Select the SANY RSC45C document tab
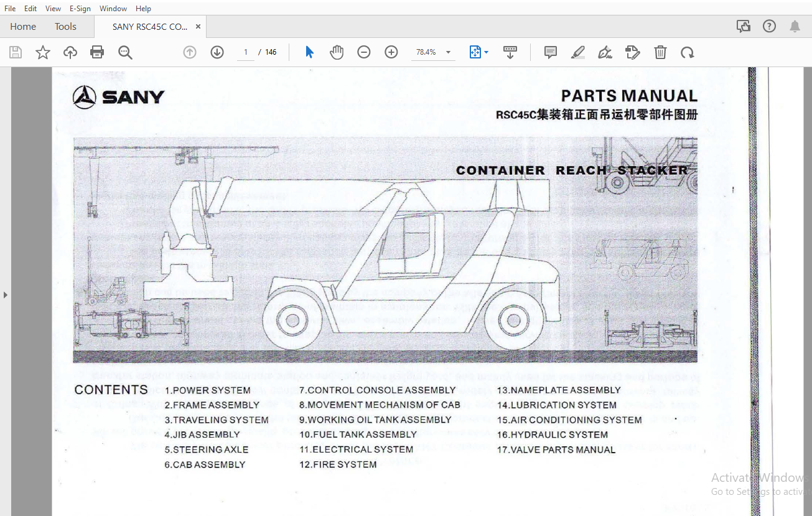This screenshot has height=516, width=812. point(149,27)
